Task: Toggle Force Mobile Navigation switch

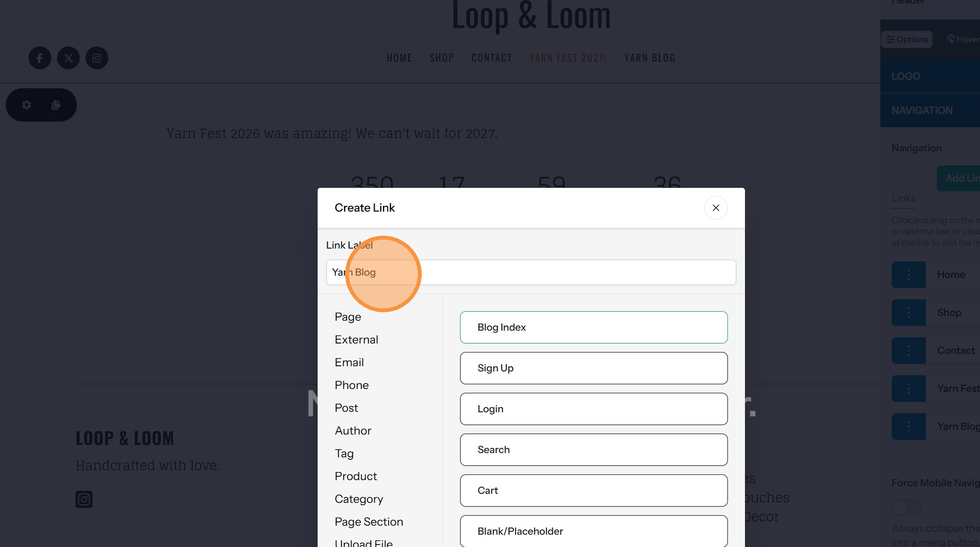Action: point(907,507)
